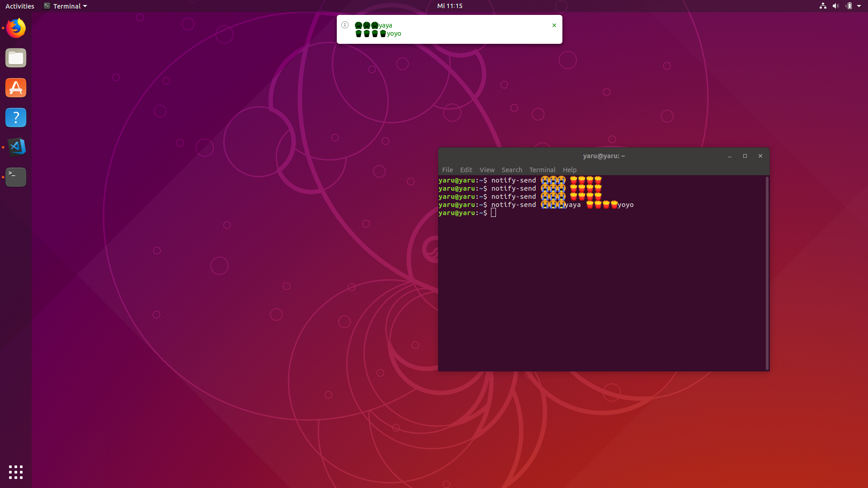The image size is (868, 488).
Task: Click the info icon on the notification
Action: 345,25
